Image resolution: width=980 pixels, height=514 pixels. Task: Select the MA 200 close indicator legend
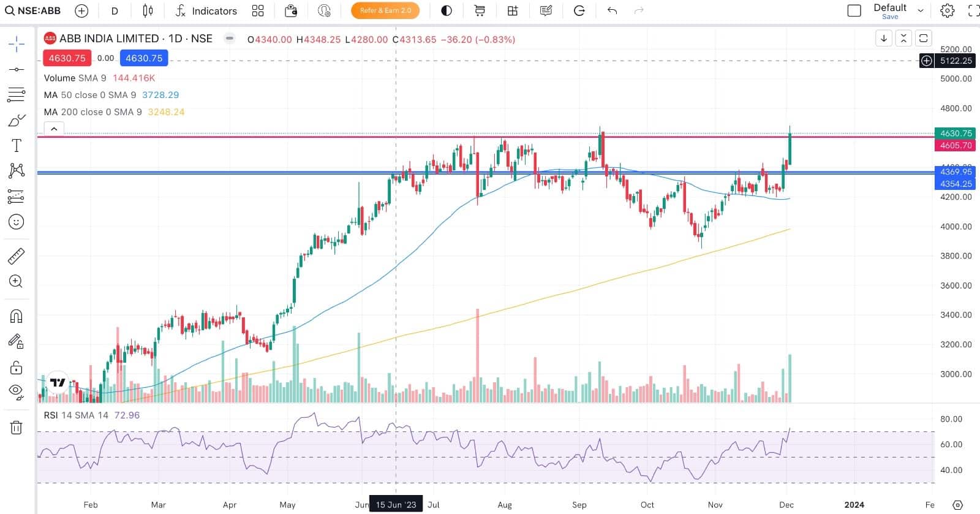click(x=114, y=112)
